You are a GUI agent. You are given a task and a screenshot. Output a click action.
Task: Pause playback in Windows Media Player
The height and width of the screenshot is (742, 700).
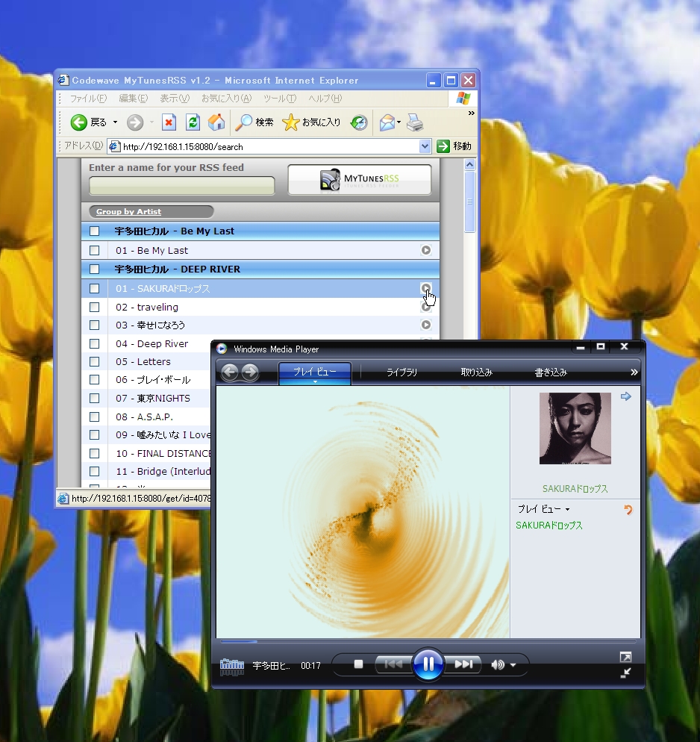(x=428, y=664)
